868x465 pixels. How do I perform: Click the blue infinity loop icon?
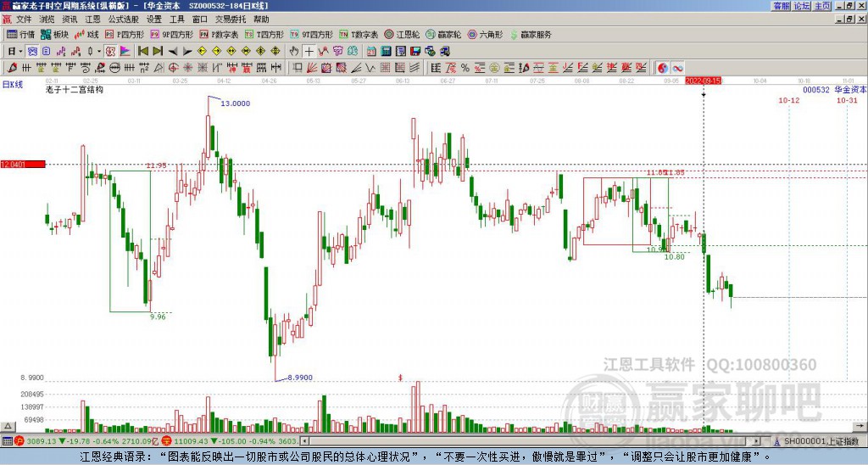(x=677, y=68)
